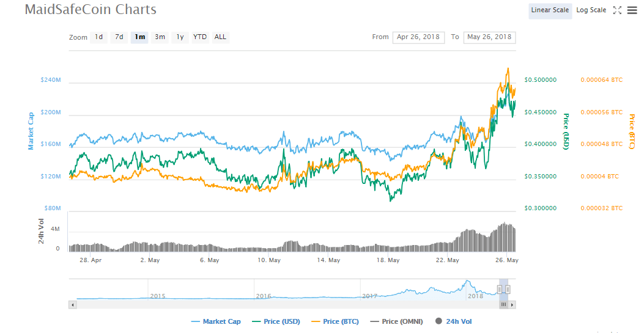
Task: Click the navigator right scroll arrow
Action: (512, 304)
